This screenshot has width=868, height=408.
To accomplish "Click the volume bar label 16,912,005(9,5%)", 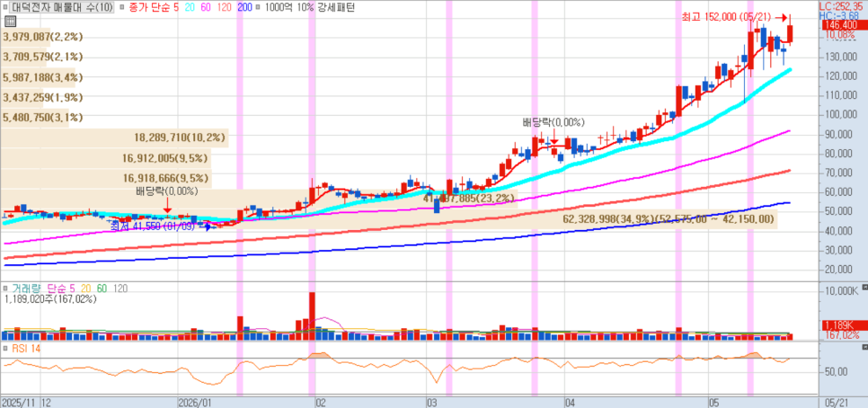I will pyautogui.click(x=166, y=158).
